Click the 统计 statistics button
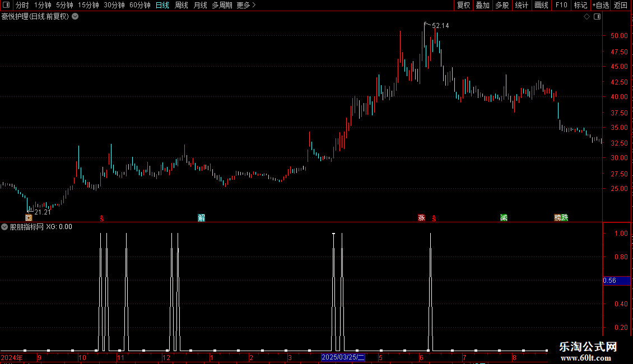Viewport: 633px width, 364px height. coord(522,5)
